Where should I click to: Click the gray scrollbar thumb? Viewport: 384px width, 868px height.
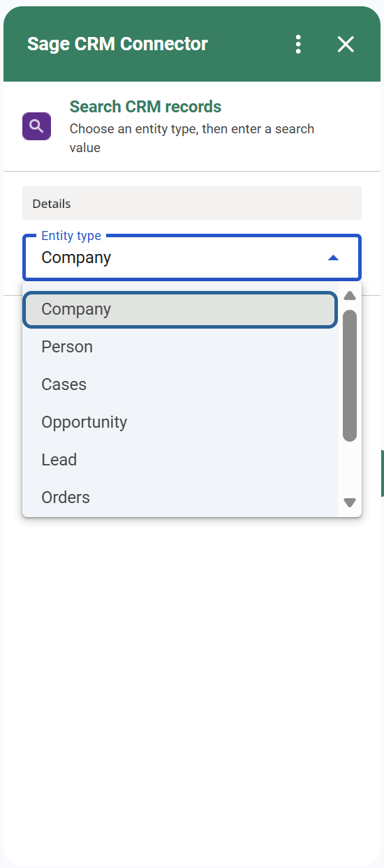(x=350, y=375)
